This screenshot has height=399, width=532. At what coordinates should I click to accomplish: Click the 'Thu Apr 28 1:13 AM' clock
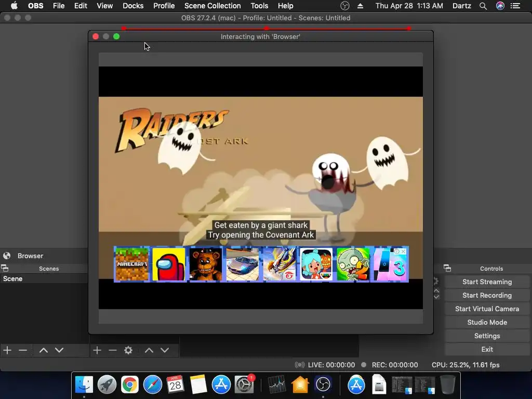click(x=409, y=6)
